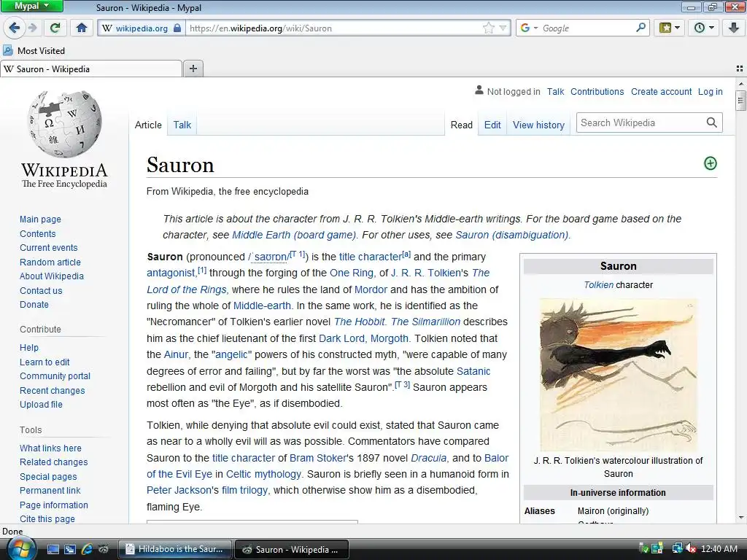Open the Talk tab of the article
The width and height of the screenshot is (747, 560).
pyautogui.click(x=182, y=125)
